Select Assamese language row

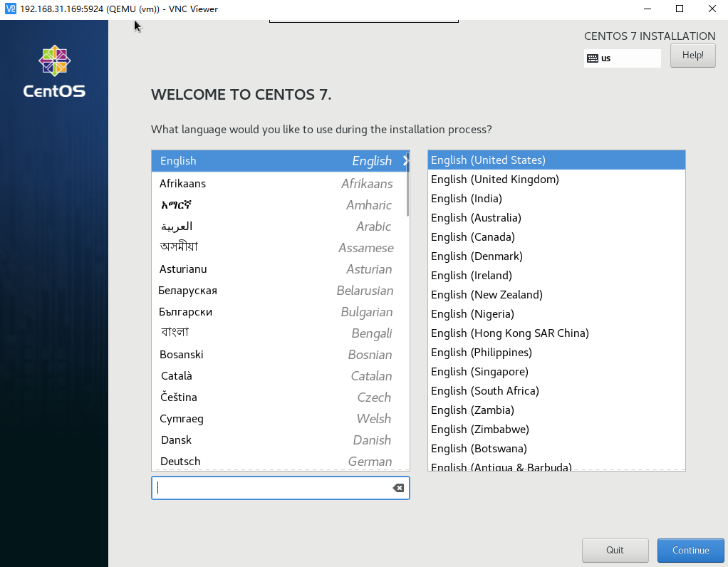281,247
